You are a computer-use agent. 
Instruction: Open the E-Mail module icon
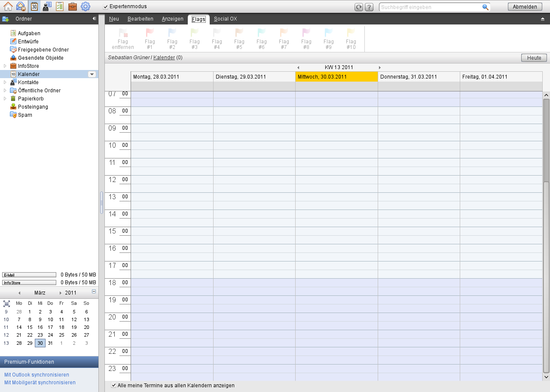[x=21, y=6]
